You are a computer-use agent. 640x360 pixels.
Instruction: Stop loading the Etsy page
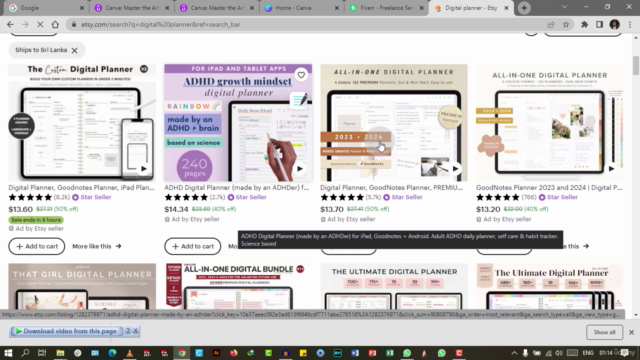click(x=40, y=24)
